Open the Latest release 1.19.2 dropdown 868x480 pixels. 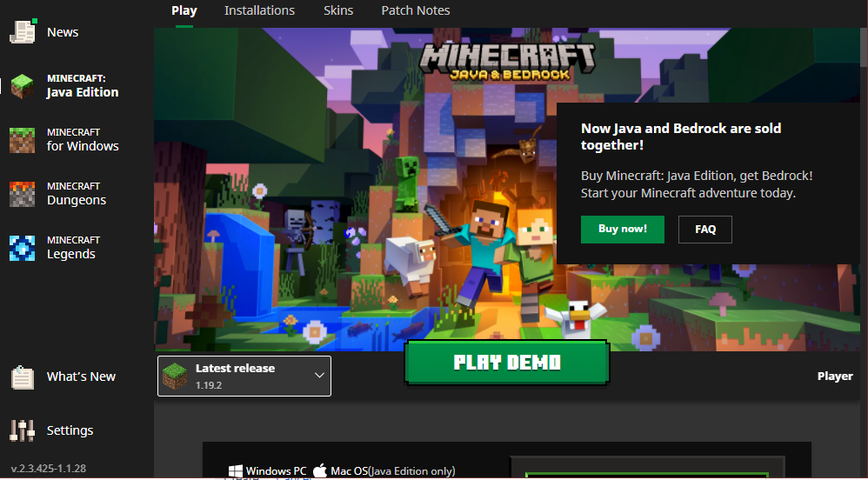pos(244,376)
